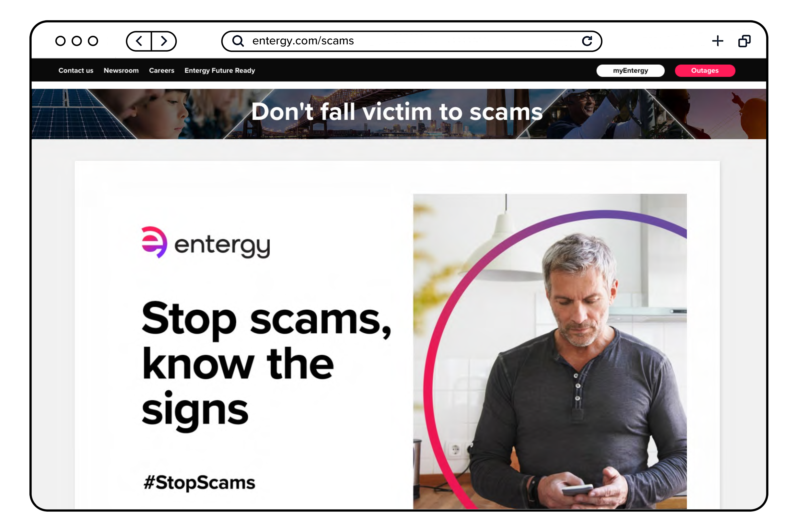Click the browser forward arrow
This screenshot has width=798, height=532.
pyautogui.click(x=164, y=41)
